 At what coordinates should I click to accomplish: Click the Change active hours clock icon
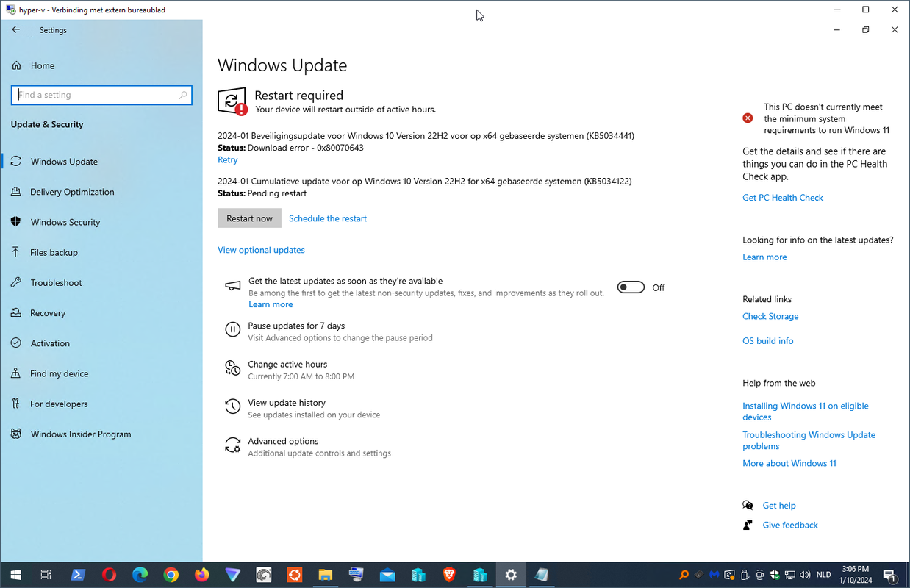coord(232,368)
